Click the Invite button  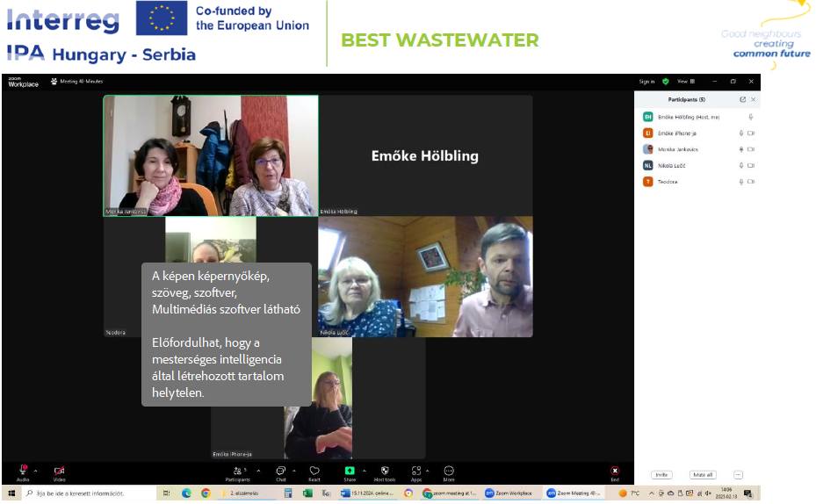661,474
